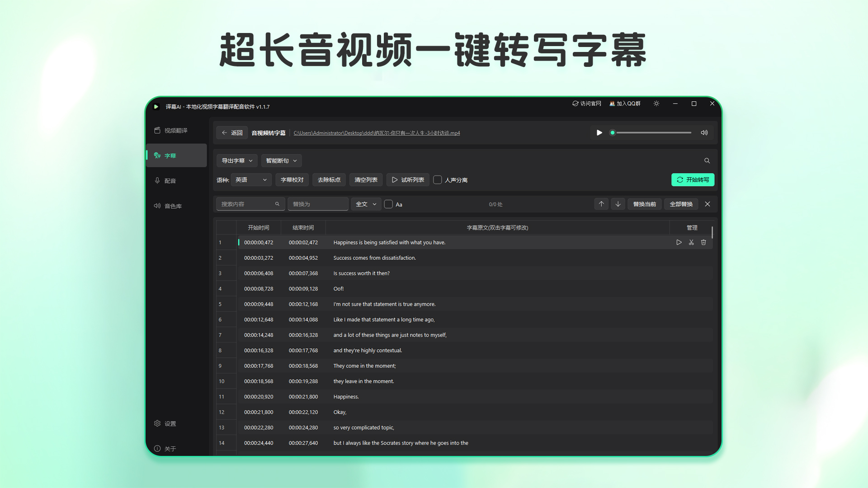
Task: Click the playback progress slider
Action: coord(651,133)
